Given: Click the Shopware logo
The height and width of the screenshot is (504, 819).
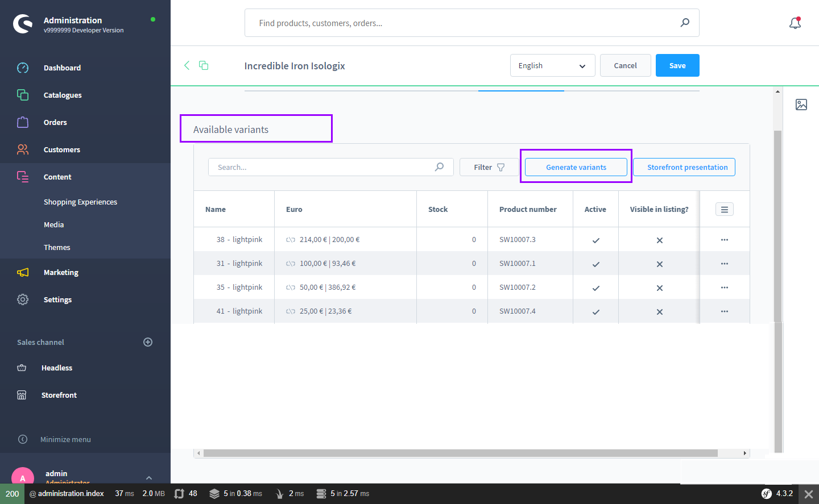Looking at the screenshot, I should coord(23,24).
